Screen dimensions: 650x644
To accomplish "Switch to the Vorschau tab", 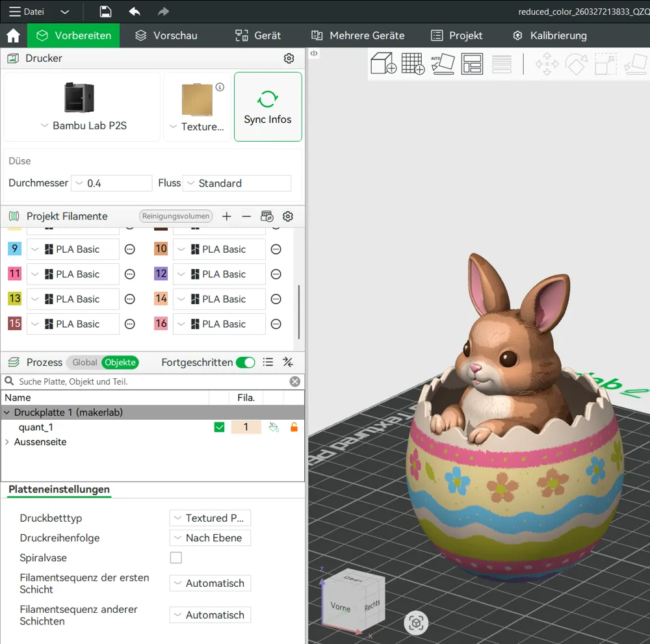I will [166, 36].
